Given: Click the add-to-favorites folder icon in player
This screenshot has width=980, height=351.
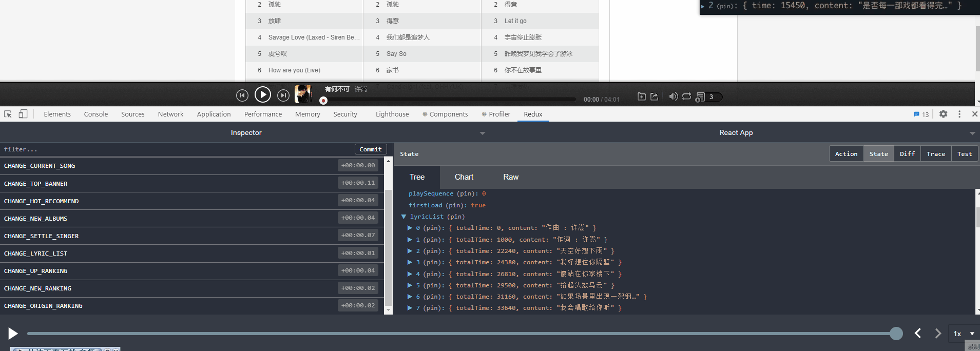Looking at the screenshot, I should point(642,96).
